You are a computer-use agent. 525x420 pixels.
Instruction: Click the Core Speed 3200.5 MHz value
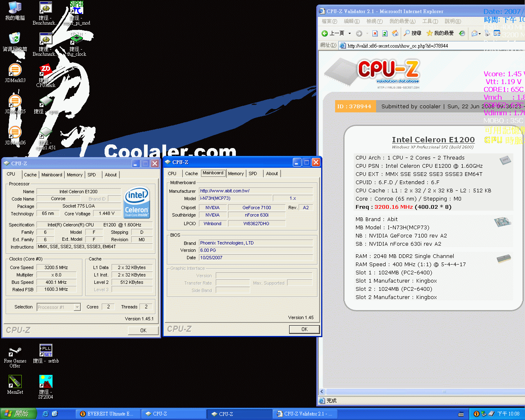pyautogui.click(x=57, y=267)
